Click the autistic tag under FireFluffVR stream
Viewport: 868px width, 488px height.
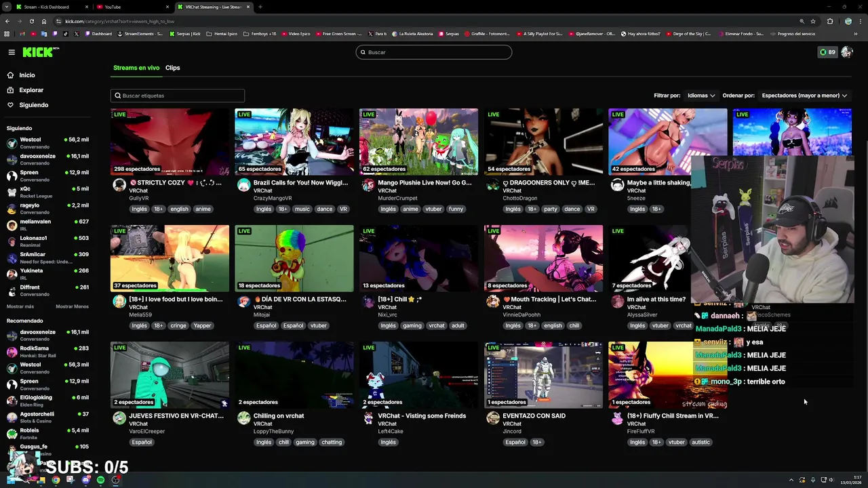click(701, 442)
